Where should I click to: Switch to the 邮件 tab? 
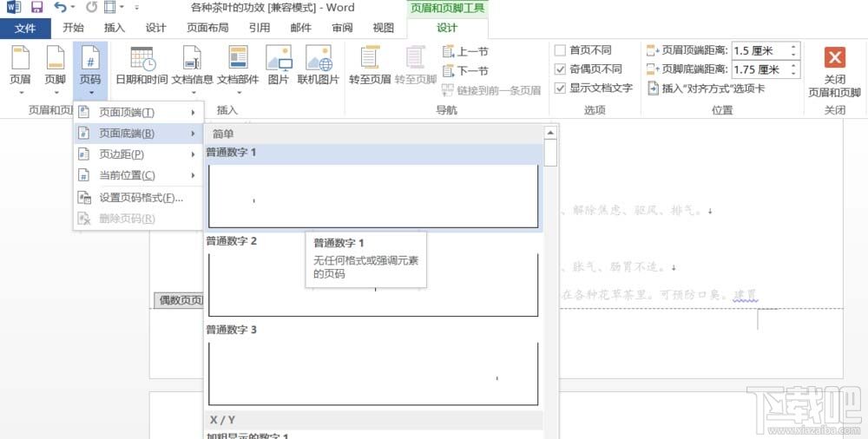click(x=300, y=28)
